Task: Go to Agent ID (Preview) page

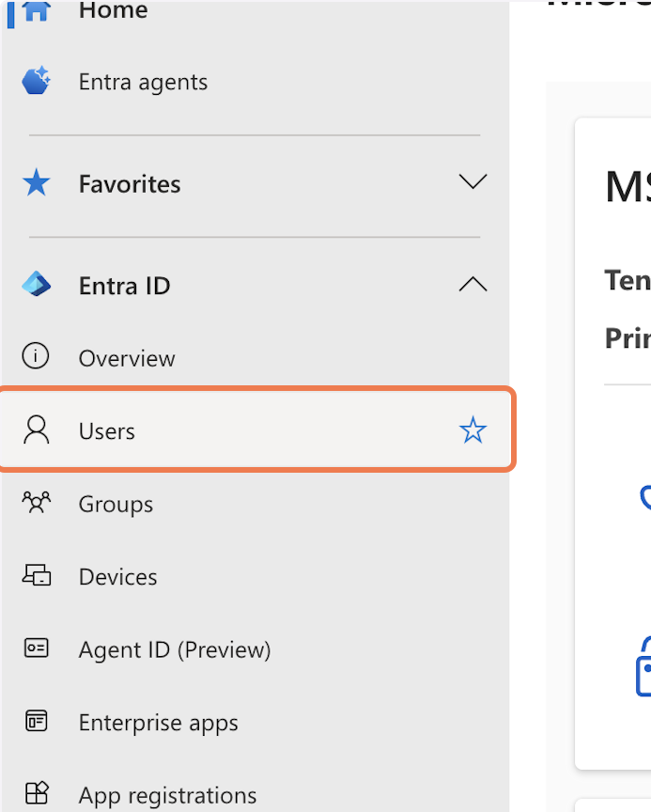Action: coord(175,649)
